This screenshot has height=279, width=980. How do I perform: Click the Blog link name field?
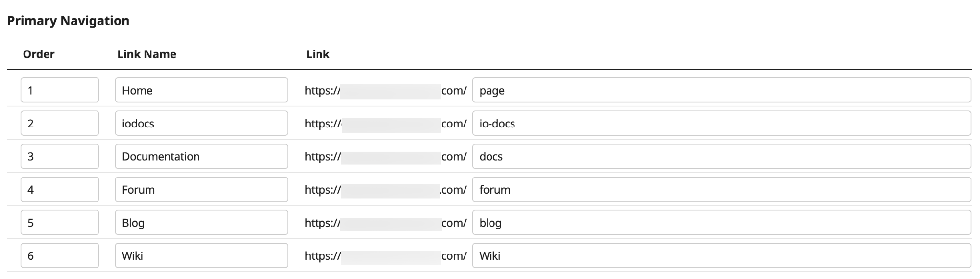pyautogui.click(x=201, y=223)
